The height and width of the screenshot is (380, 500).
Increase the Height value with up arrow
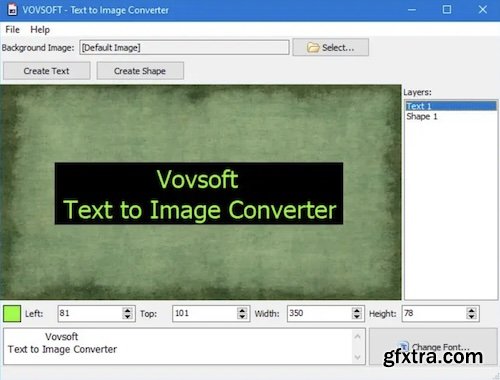[x=471, y=310]
